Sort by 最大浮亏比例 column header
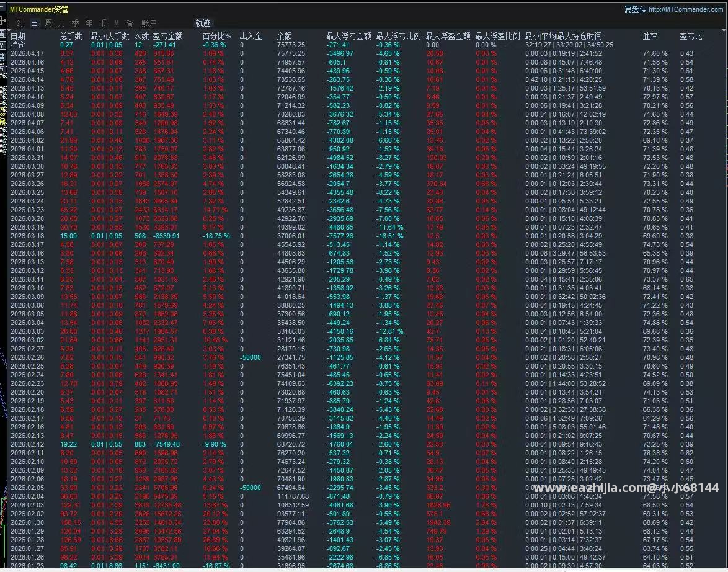 [x=398, y=36]
